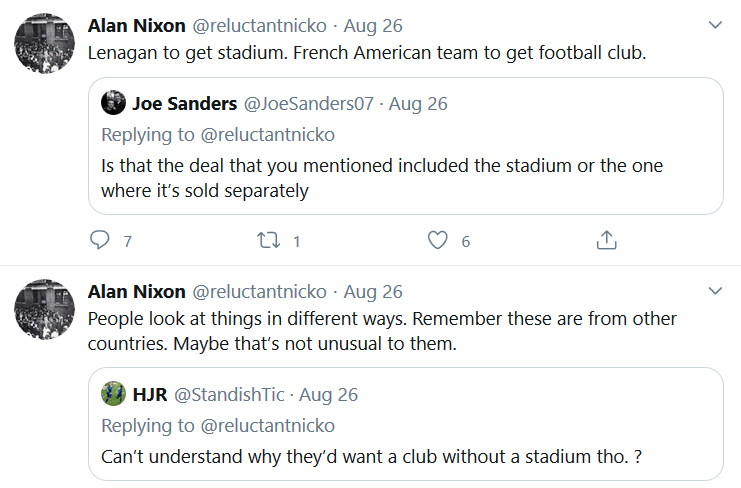The width and height of the screenshot is (741, 488).
Task: Expand the chevron menu on the Lenagan tweet
Action: (716, 25)
